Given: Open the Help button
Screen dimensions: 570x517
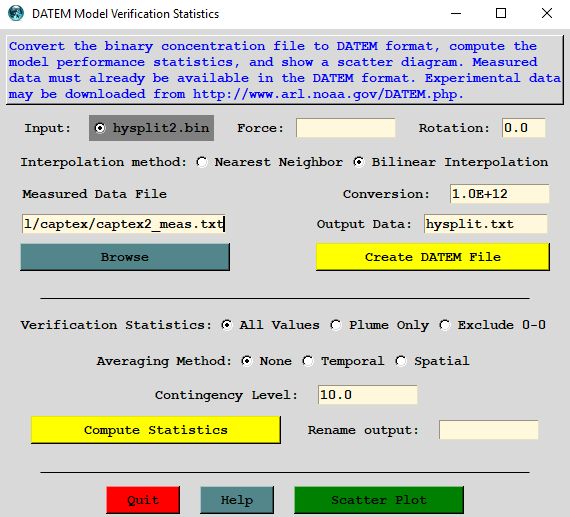Looking at the screenshot, I should 237,500.
